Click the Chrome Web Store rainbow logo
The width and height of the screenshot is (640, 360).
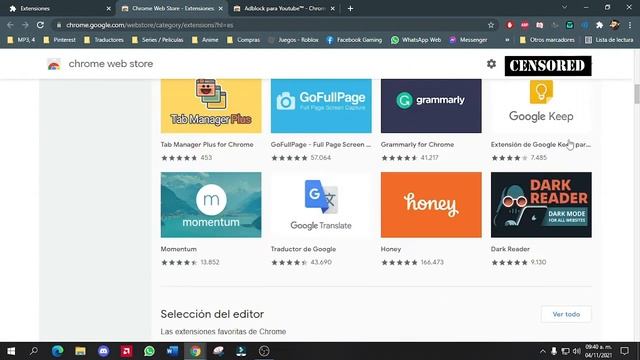(54, 64)
